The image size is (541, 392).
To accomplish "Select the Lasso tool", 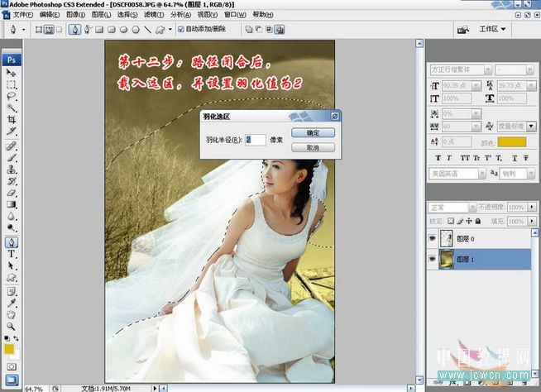I will 12,96.
